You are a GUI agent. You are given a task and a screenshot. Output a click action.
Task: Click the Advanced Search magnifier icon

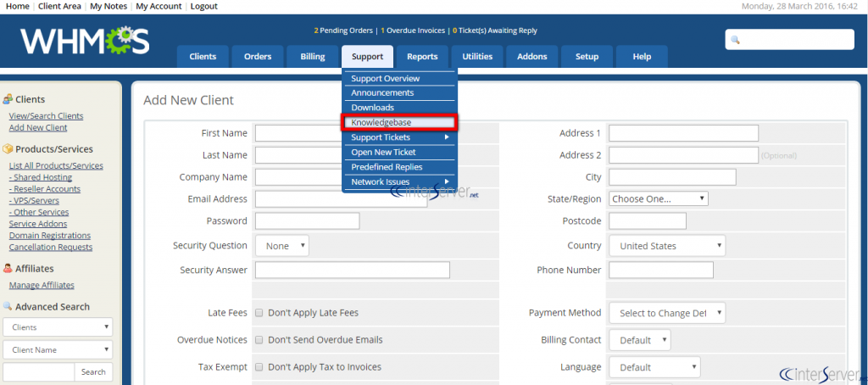[x=8, y=306]
